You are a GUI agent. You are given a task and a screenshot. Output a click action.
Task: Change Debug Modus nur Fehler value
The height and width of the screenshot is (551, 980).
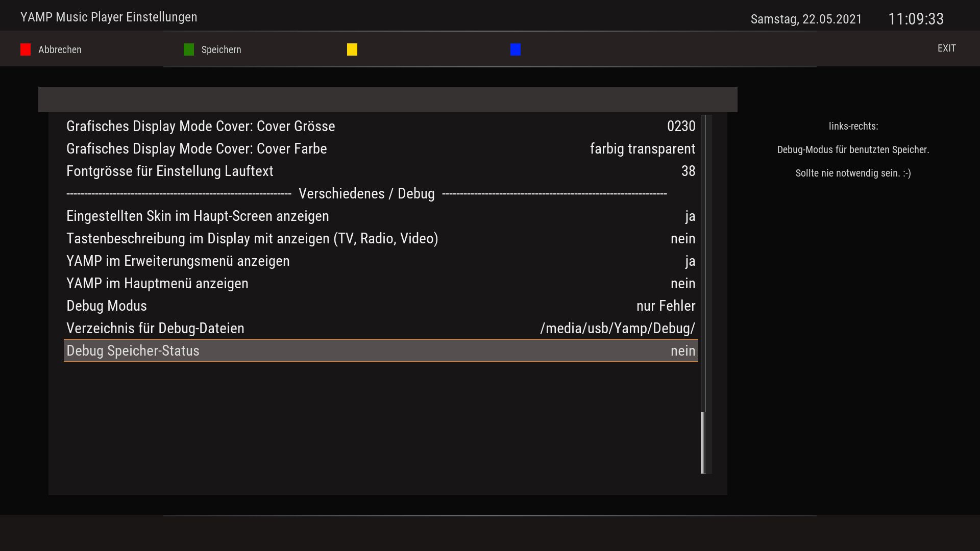coord(665,306)
